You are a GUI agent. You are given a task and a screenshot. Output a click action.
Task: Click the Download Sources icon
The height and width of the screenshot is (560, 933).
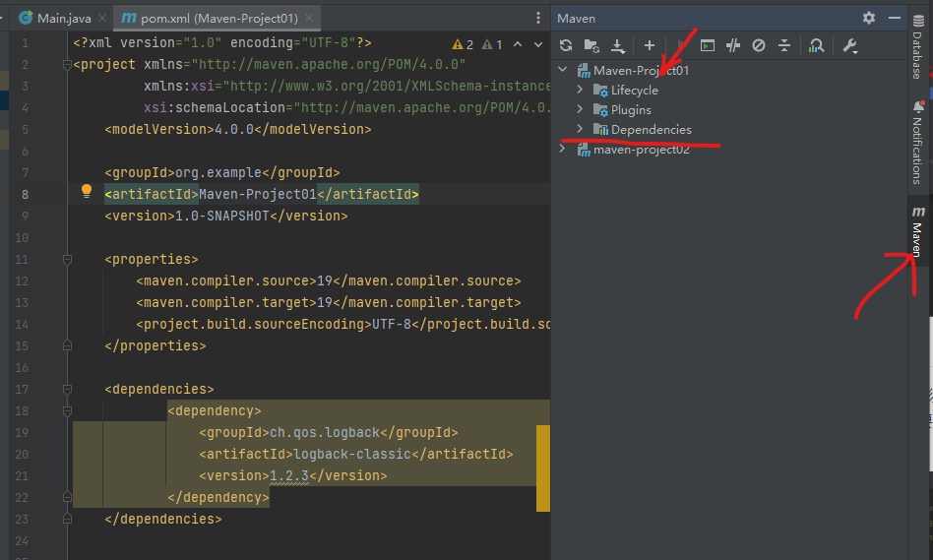(618, 46)
